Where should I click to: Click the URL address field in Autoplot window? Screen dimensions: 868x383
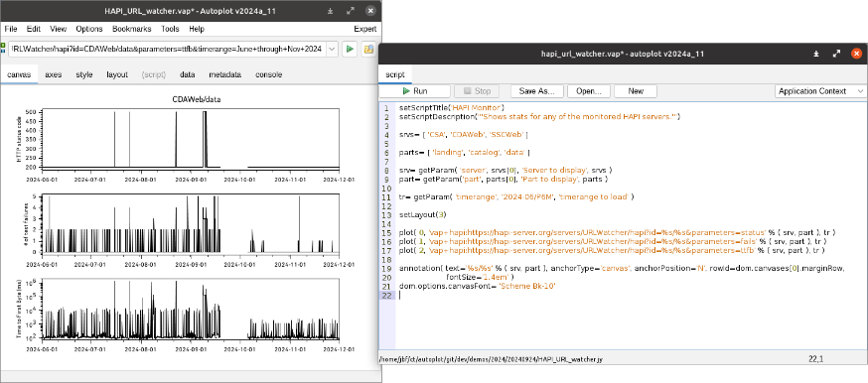(167, 50)
